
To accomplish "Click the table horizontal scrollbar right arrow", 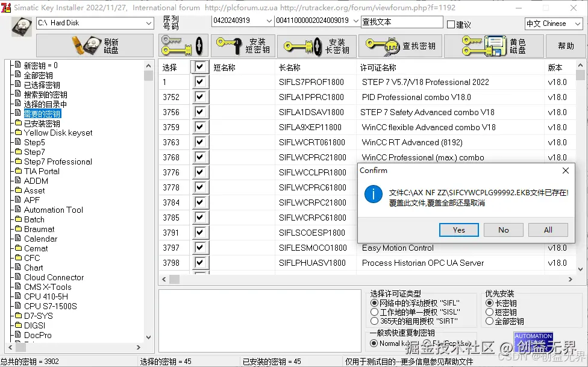I will coord(571,279).
